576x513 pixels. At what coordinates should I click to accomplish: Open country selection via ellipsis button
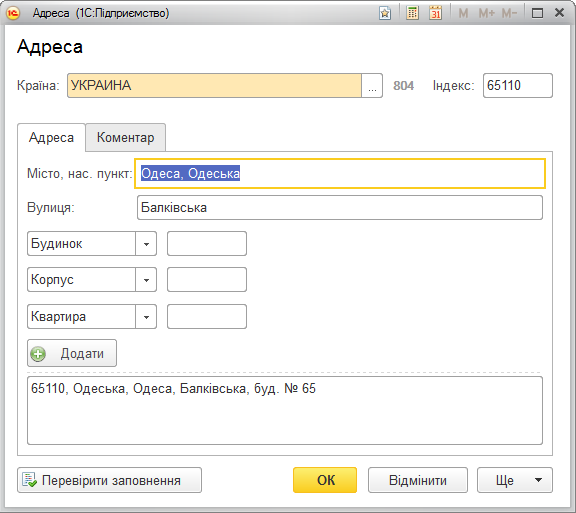372,86
